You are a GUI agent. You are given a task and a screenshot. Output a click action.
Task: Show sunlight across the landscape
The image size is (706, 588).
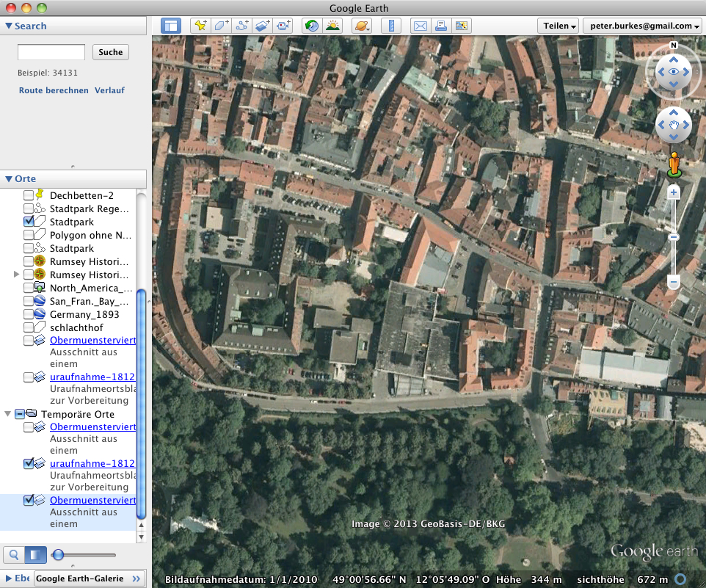click(332, 26)
